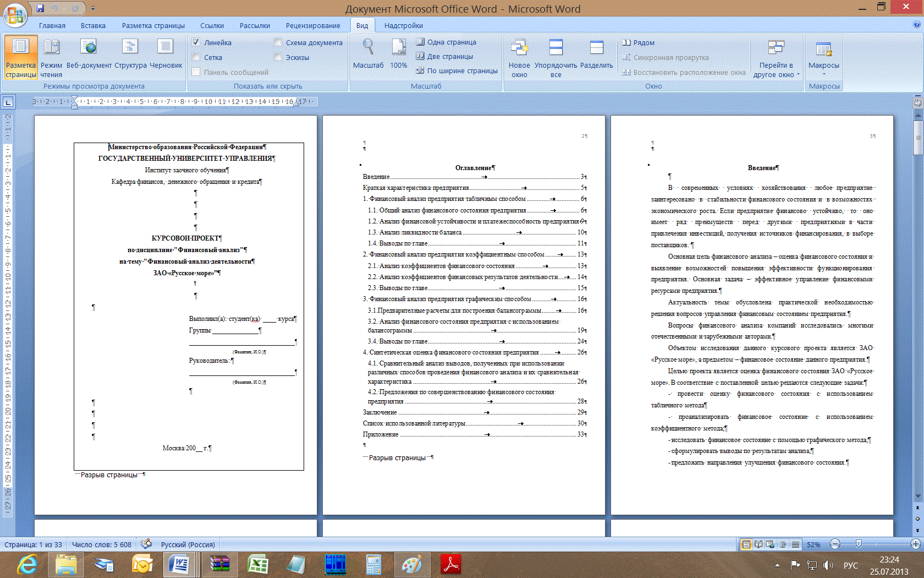This screenshot has width=924, height=578.
Task: Set zoom to 100% icon
Action: tap(399, 55)
